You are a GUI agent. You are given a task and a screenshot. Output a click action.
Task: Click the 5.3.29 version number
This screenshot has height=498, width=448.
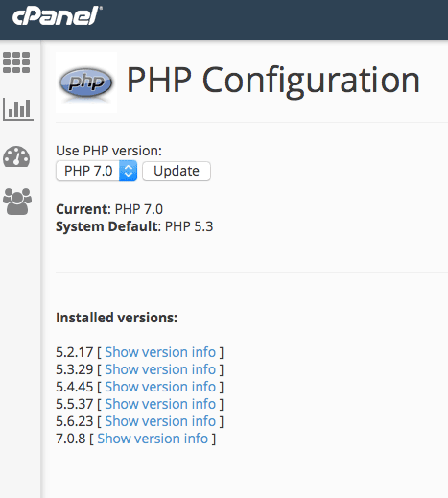tap(74, 369)
